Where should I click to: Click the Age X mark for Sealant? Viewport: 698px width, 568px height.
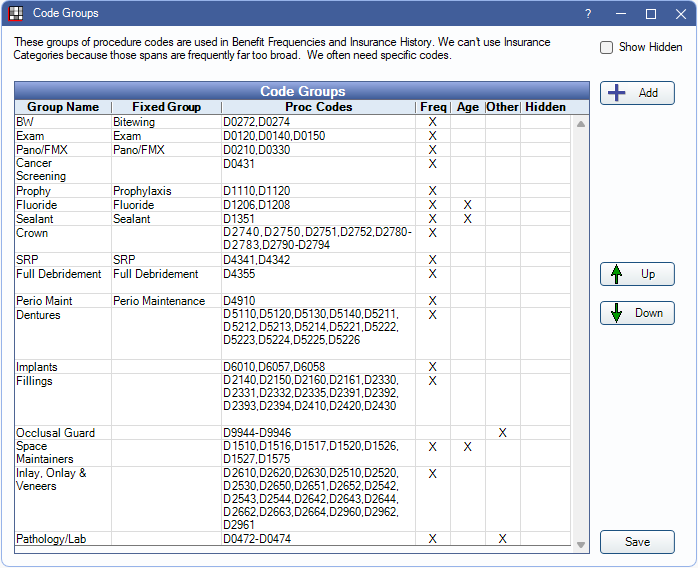coord(467,219)
